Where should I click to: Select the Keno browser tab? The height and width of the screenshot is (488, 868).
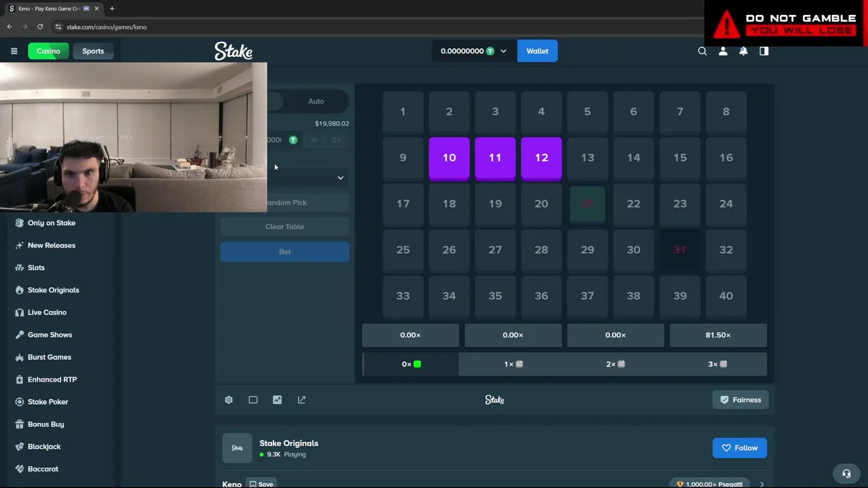click(53, 9)
